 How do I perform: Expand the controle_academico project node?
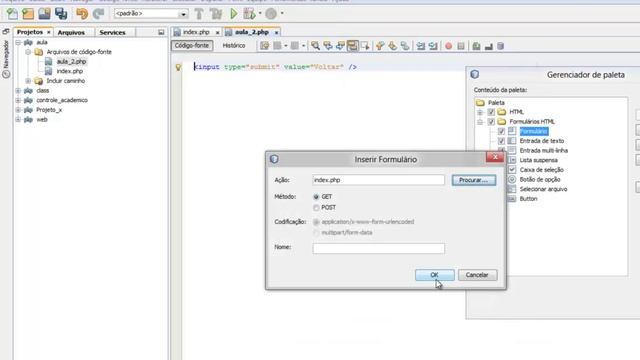click(18, 100)
